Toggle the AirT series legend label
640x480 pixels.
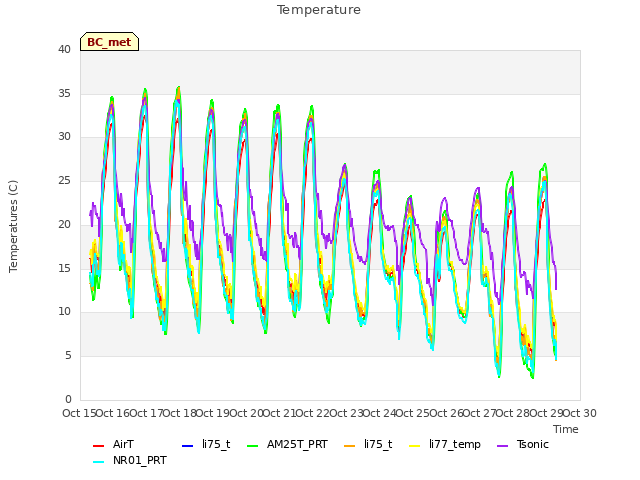[x=123, y=444]
